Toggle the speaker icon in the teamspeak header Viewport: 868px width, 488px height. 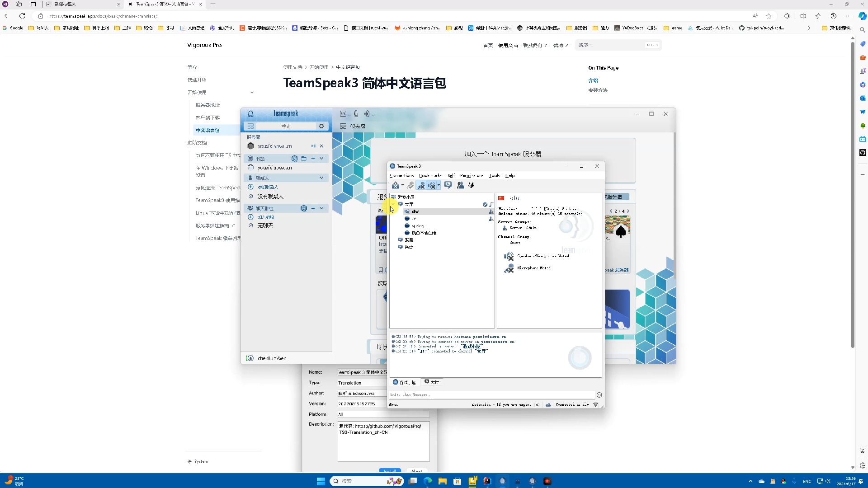pos(367,114)
